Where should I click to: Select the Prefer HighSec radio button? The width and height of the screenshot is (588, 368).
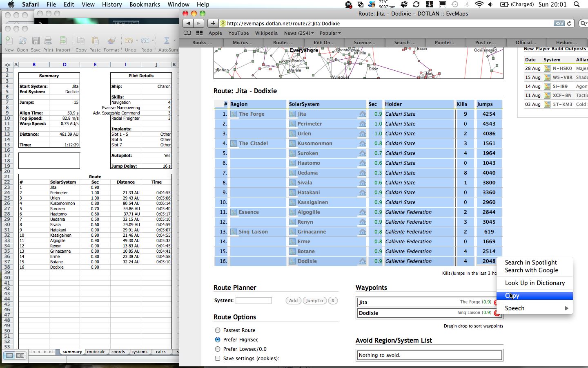(218, 340)
